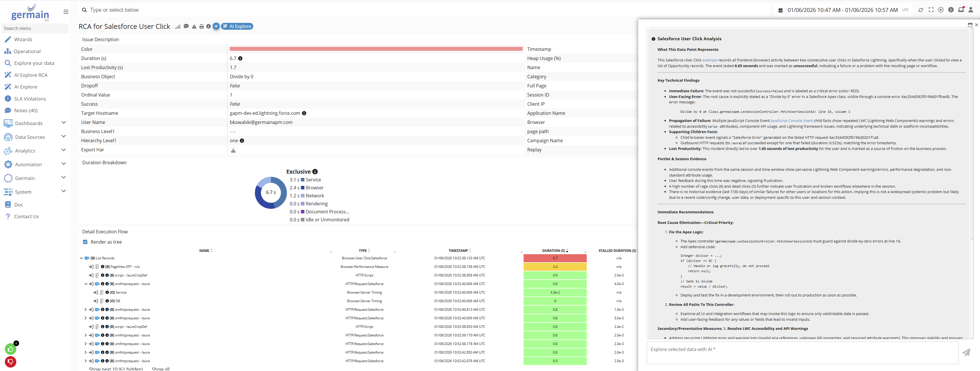The image size is (980, 371).
Task: Open the comments speech bubble icon
Action: pos(186,27)
